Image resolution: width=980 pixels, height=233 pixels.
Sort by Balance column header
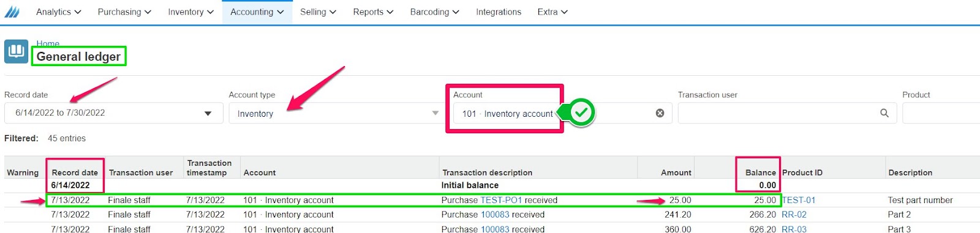click(x=760, y=172)
